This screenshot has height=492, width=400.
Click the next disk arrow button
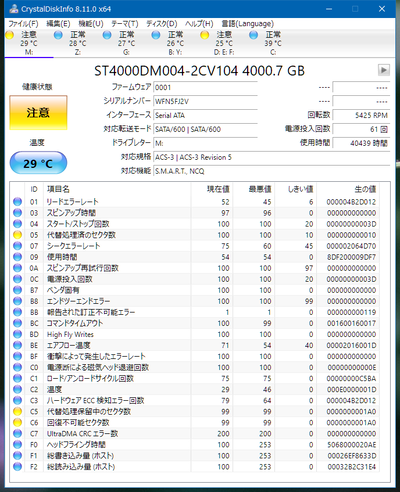[x=384, y=70]
